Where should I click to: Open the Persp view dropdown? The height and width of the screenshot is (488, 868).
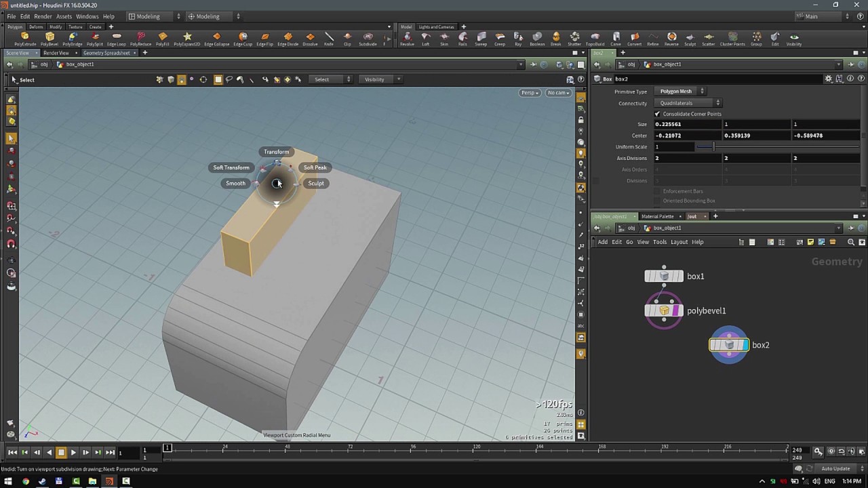(x=530, y=93)
